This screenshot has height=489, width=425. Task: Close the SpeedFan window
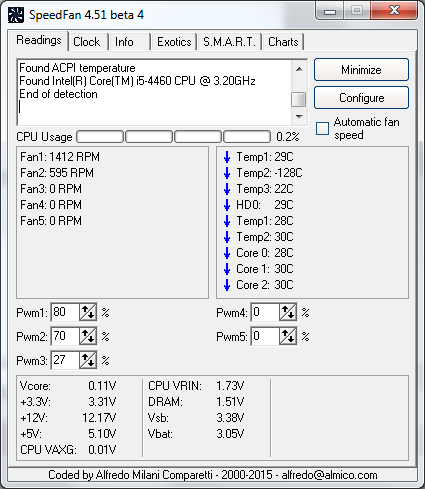click(x=394, y=11)
